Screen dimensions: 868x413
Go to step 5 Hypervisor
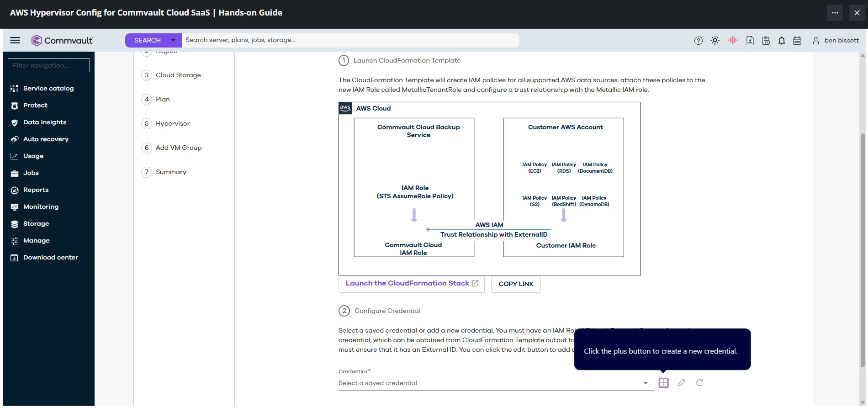(166, 123)
